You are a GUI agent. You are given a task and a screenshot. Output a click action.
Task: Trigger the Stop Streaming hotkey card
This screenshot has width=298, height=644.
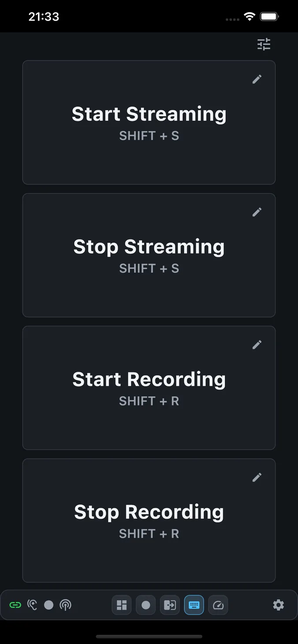(149, 255)
